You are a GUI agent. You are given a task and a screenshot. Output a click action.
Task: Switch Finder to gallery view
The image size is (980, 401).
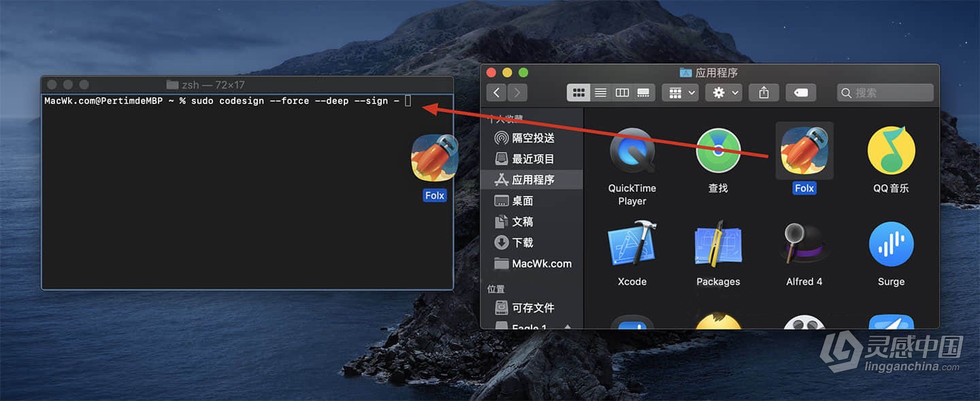[643, 93]
